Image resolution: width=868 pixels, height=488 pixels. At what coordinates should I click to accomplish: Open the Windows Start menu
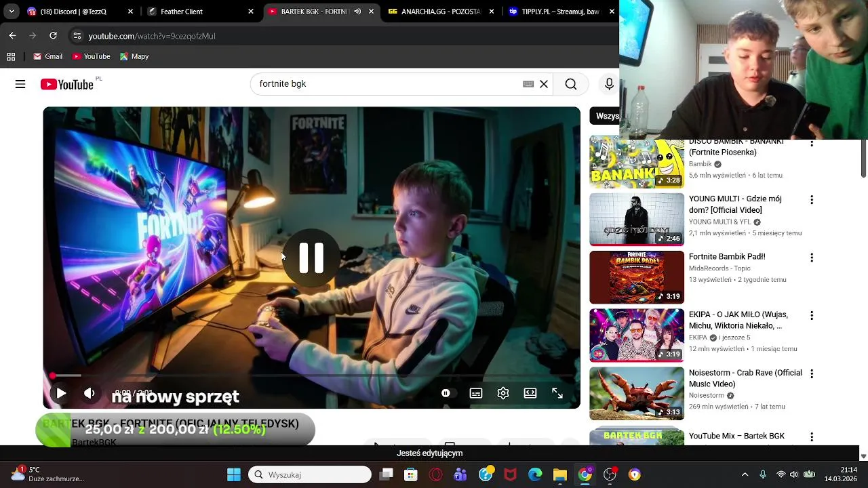pos(234,474)
